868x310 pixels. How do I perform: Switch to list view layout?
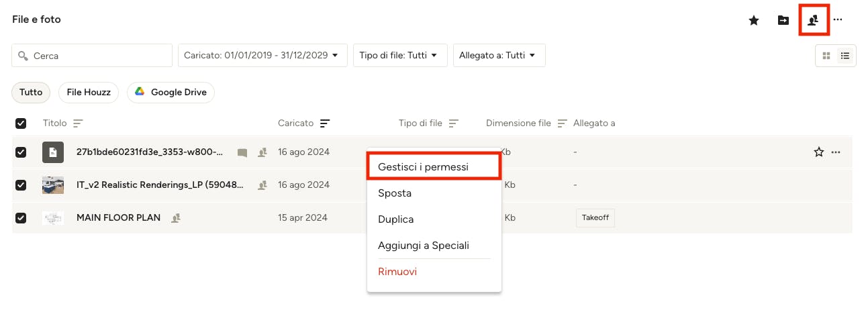pos(845,56)
